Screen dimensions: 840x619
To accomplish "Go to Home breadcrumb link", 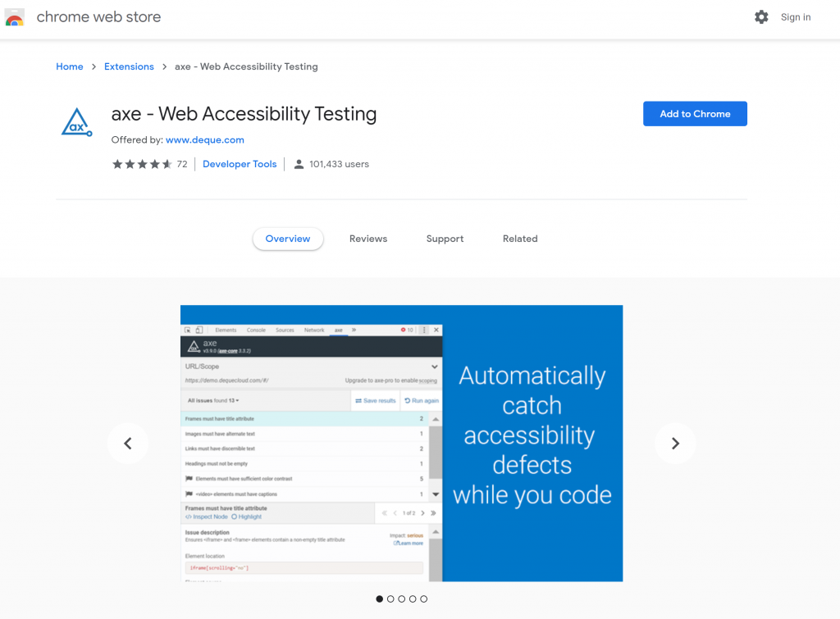I will click(x=70, y=66).
